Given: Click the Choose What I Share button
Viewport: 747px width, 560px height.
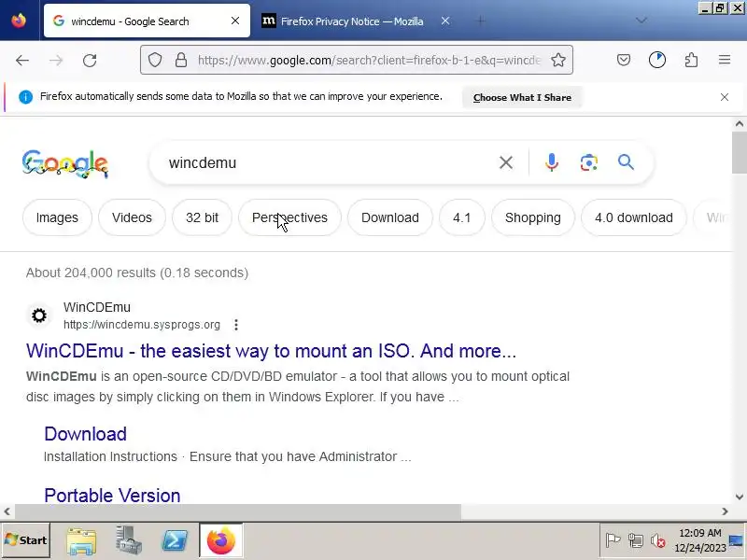Looking at the screenshot, I should (x=522, y=98).
